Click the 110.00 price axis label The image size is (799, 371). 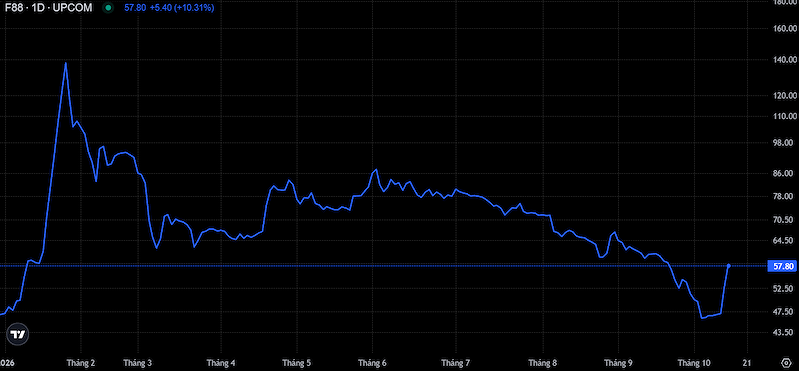[784, 116]
